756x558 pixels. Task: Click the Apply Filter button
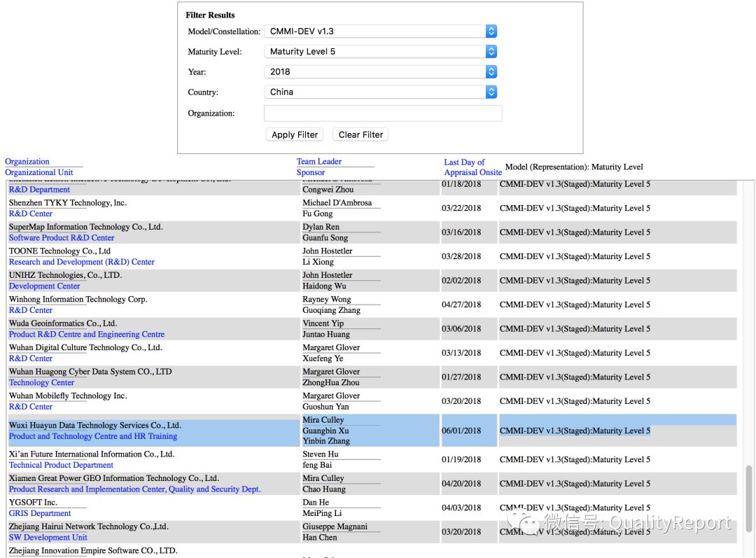tap(295, 134)
